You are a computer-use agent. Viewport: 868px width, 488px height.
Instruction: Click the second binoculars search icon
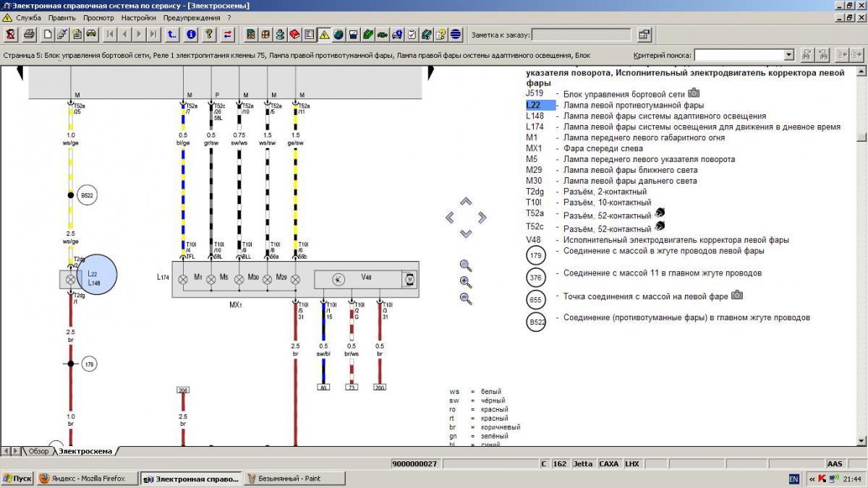click(x=822, y=55)
